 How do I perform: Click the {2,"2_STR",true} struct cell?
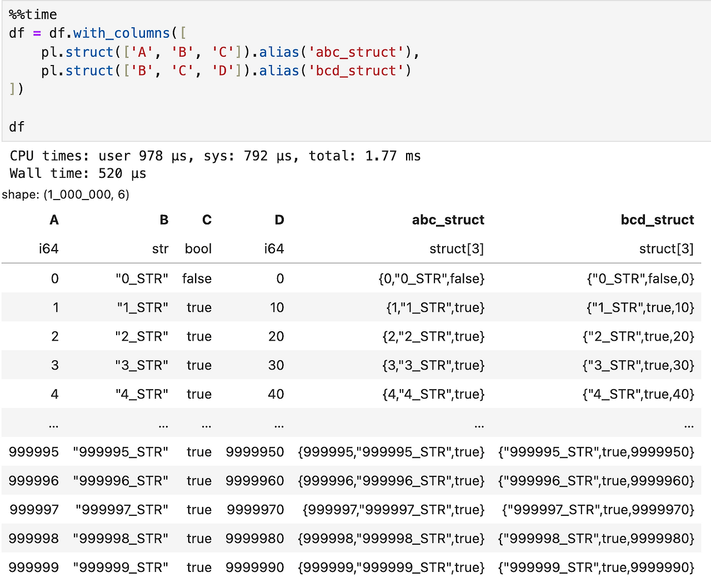pos(433,336)
